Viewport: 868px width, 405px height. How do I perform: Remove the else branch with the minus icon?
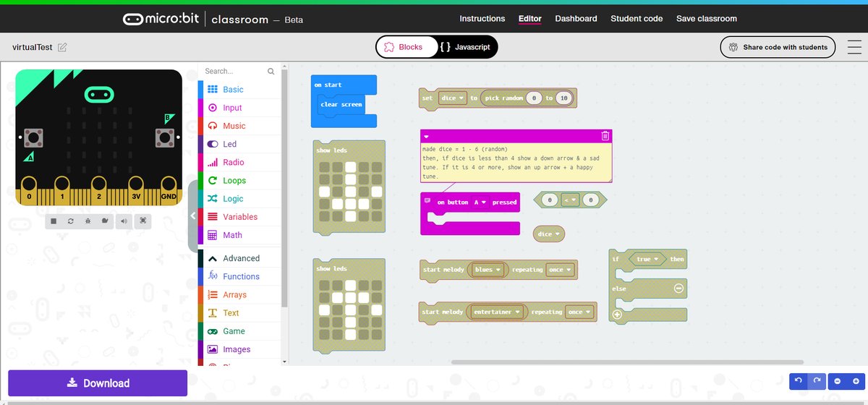[x=678, y=288]
